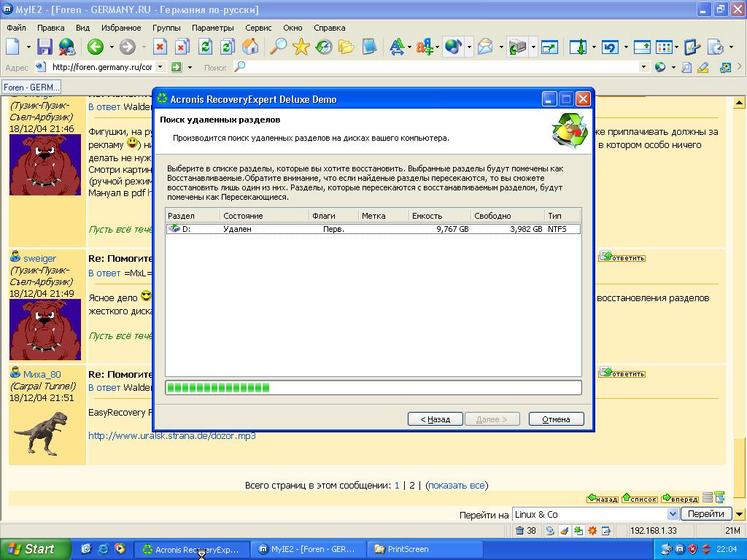Click the список navigation link
The image size is (747, 560).
click(640, 499)
